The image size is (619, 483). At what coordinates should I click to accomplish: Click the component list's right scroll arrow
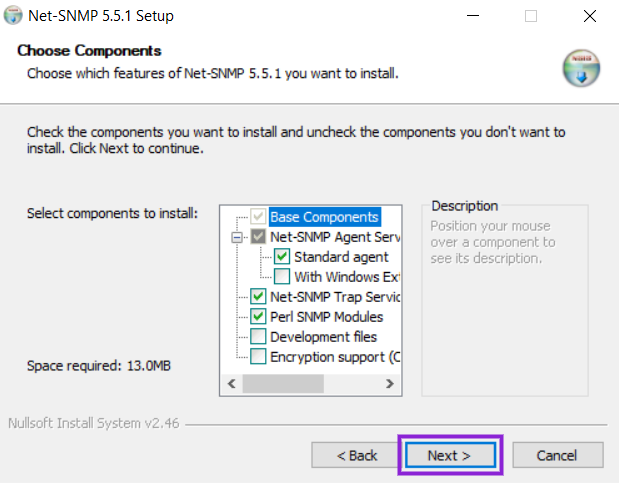click(x=390, y=383)
